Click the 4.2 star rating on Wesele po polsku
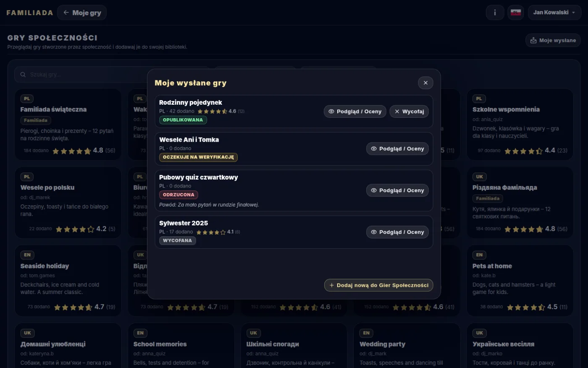This screenshot has width=588, height=368. [85, 229]
